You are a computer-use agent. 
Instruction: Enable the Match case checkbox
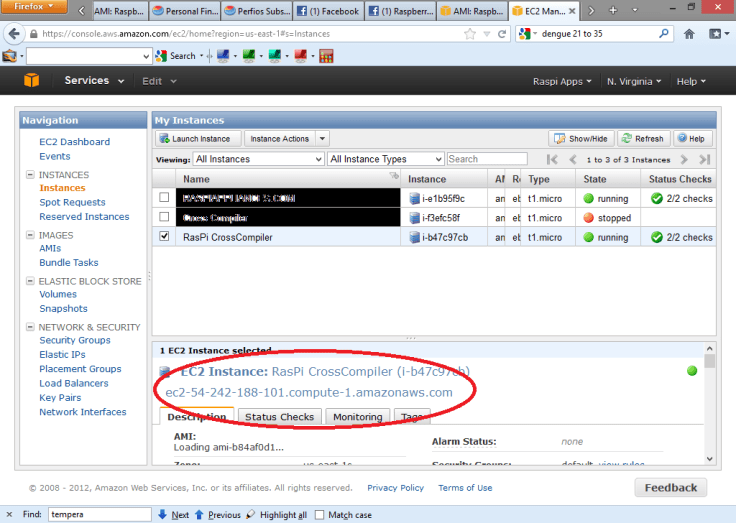[x=319, y=515]
